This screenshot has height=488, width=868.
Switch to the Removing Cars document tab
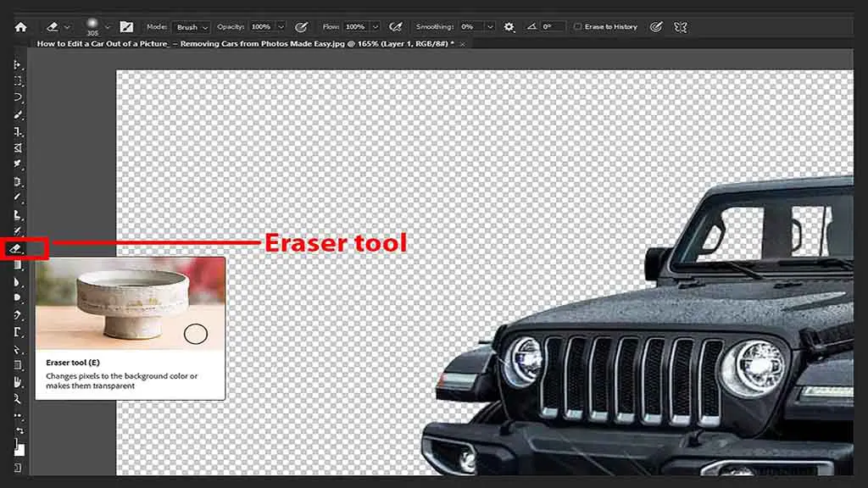[245, 43]
